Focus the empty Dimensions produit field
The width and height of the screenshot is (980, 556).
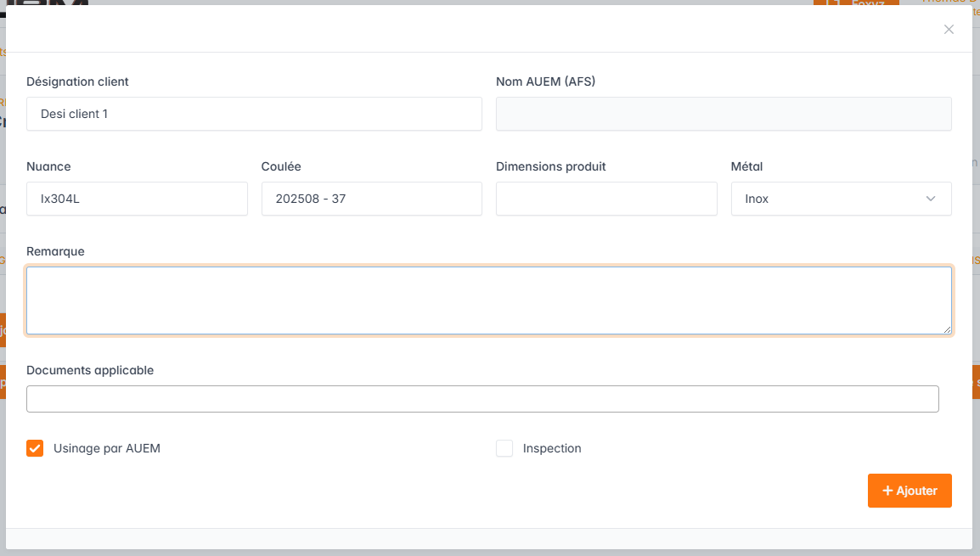coord(606,199)
